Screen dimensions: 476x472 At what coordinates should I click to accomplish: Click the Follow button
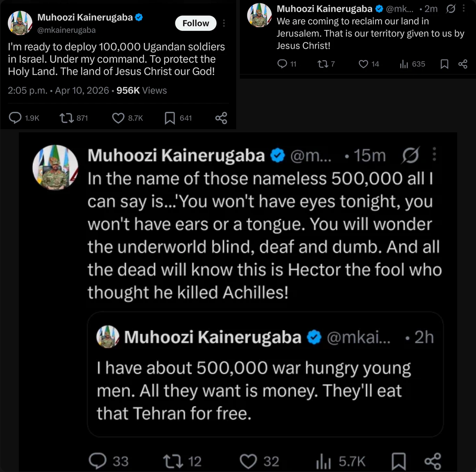(195, 23)
